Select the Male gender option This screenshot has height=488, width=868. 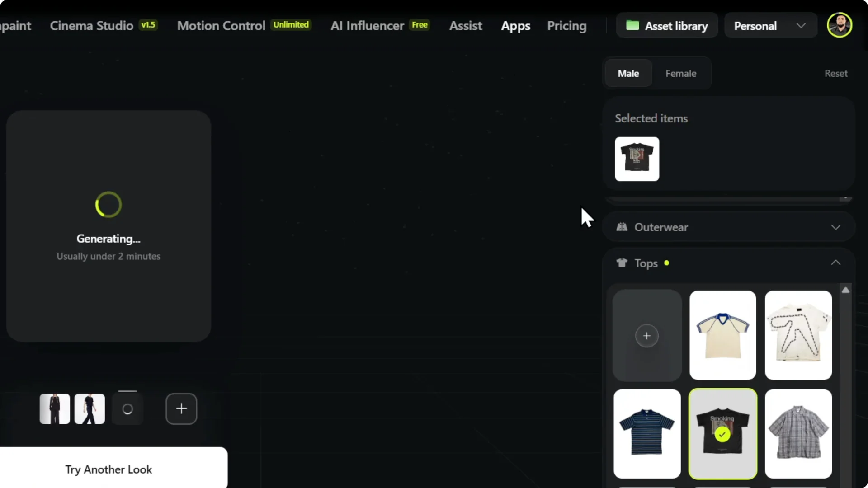click(628, 73)
